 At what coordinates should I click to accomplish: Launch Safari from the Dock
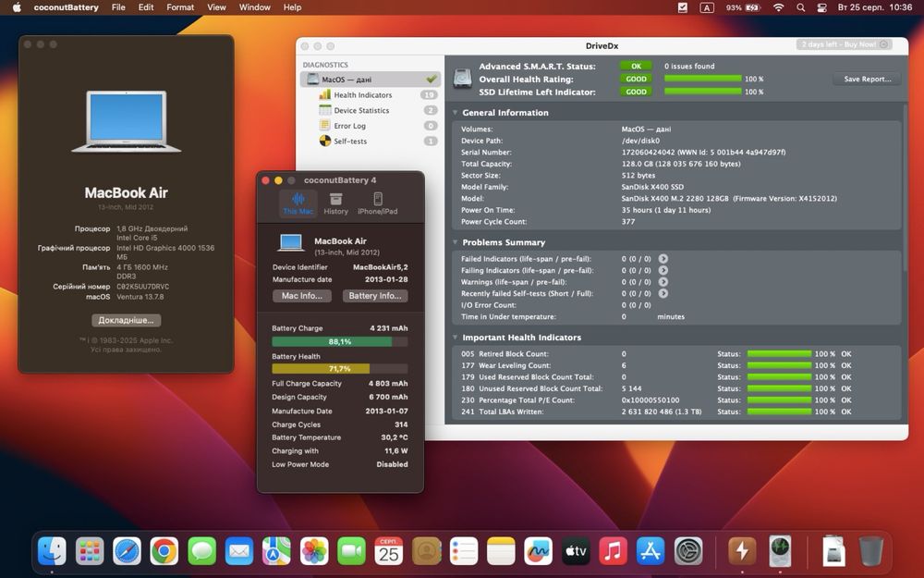pos(127,551)
